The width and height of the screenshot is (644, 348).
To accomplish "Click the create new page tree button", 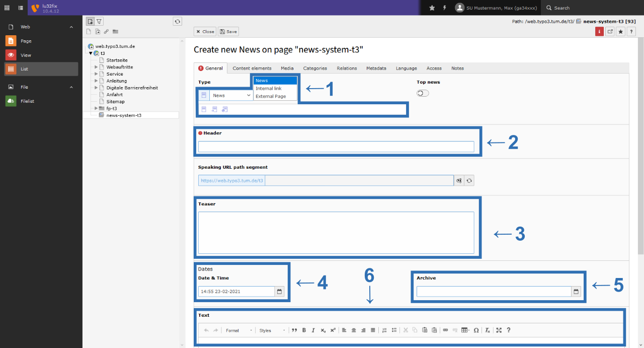I will point(90,21).
